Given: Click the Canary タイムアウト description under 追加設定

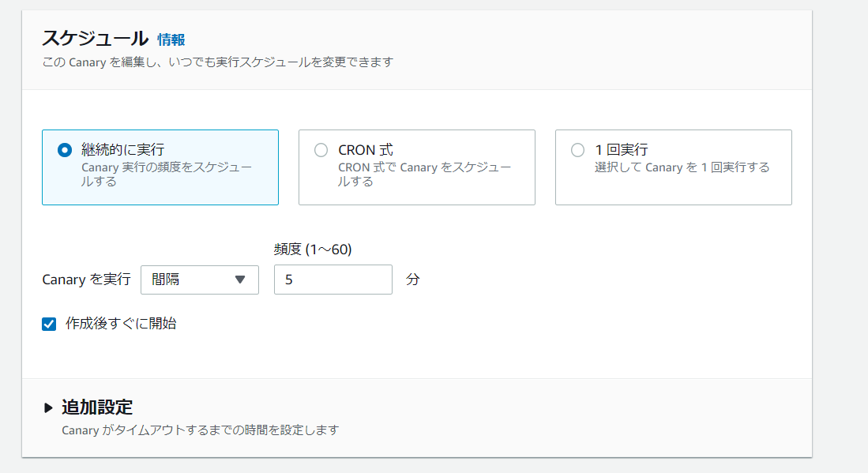Looking at the screenshot, I should point(200,430).
